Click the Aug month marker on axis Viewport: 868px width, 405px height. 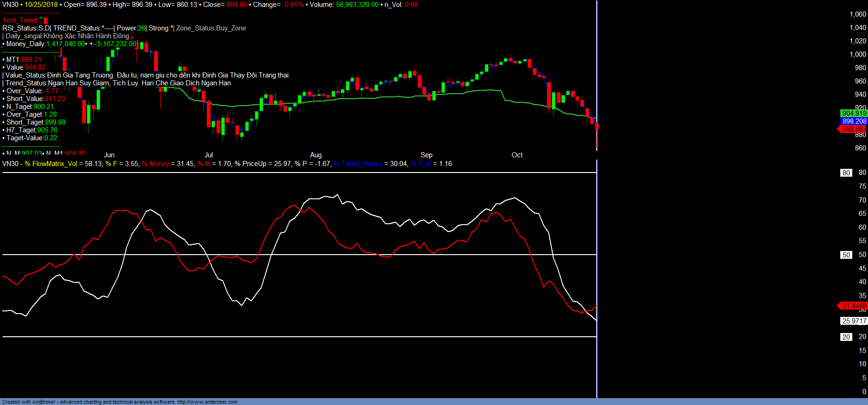(316, 155)
